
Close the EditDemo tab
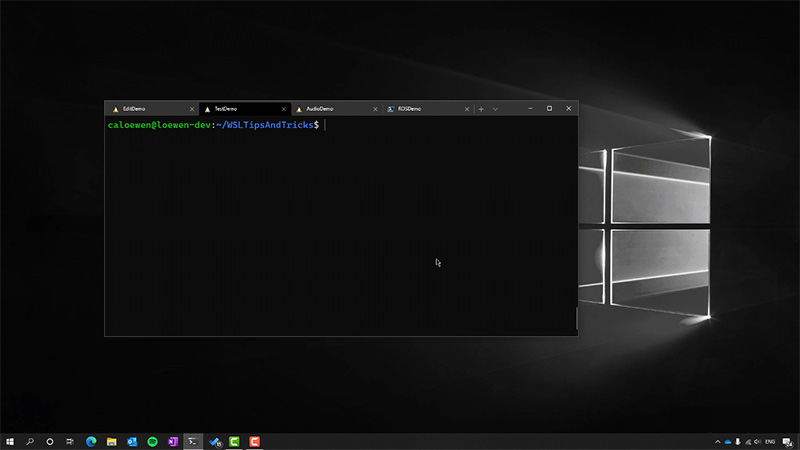pos(192,108)
